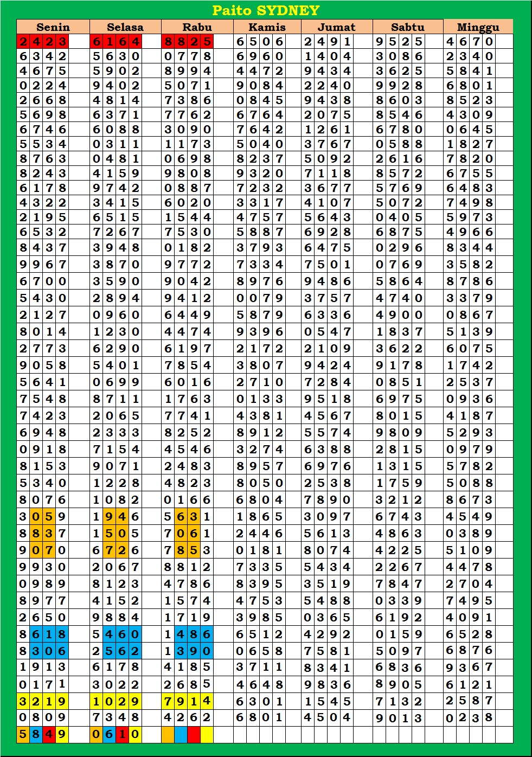Select the Selasa column header
The width and height of the screenshot is (532, 757).
point(125,27)
